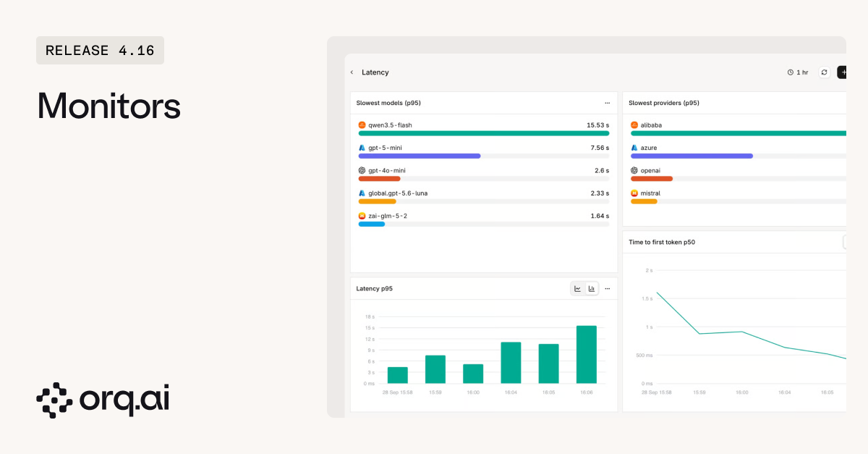
Task: Click the "RELEASE 4.16" badge
Action: pyautogui.click(x=100, y=51)
